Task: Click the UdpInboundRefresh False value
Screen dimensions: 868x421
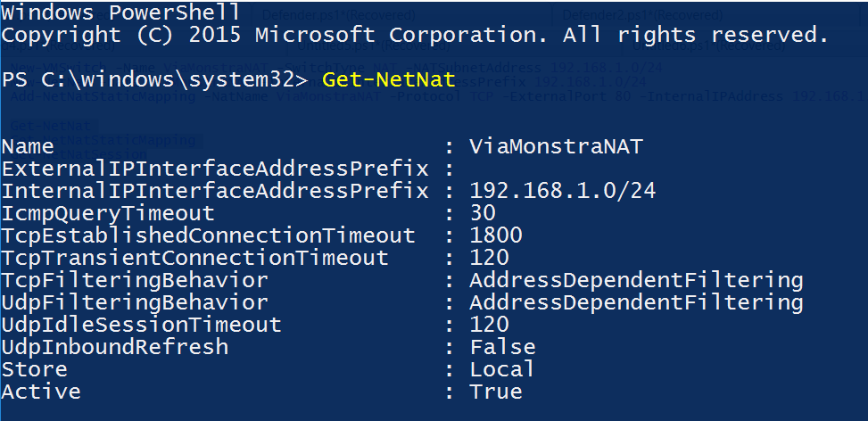Action: (x=502, y=347)
